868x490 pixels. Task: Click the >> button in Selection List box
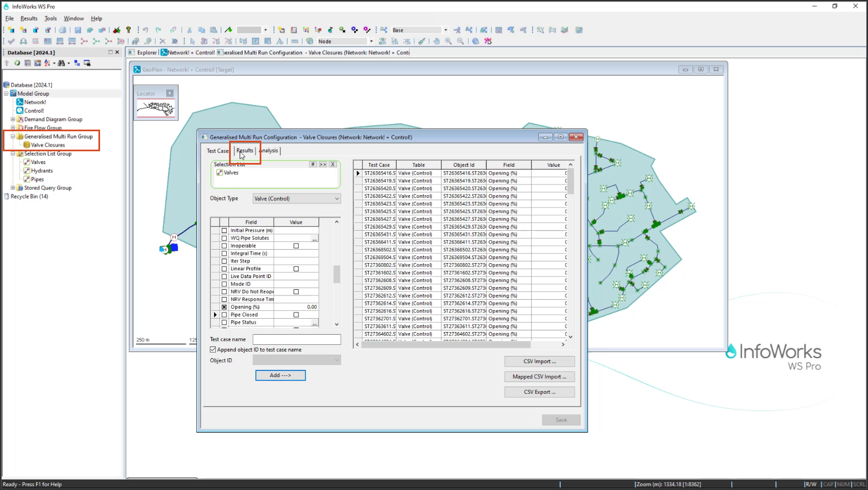pos(323,165)
